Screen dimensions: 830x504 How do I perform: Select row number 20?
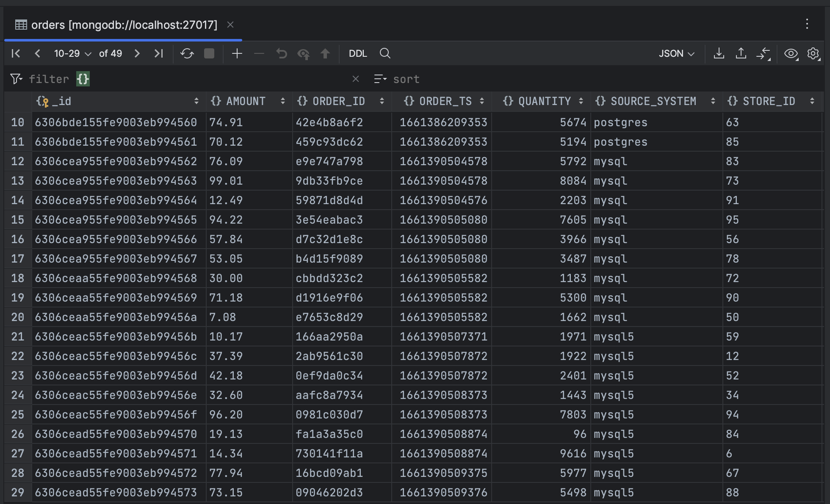18,317
